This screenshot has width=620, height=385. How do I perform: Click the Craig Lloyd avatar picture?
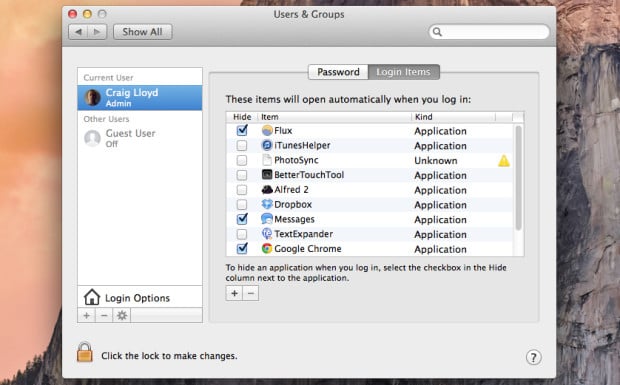click(x=93, y=98)
